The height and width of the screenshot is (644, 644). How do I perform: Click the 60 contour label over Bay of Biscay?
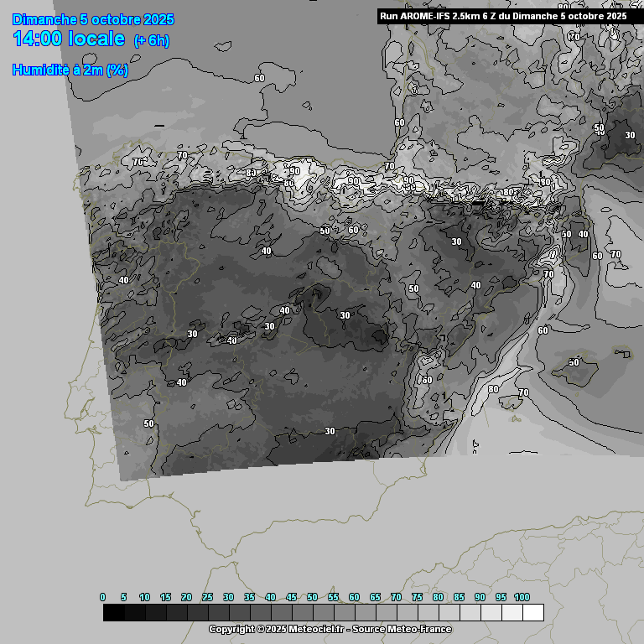tap(259, 78)
